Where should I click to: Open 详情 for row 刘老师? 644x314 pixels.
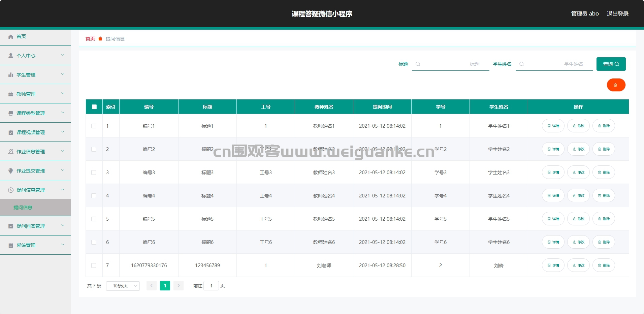[x=553, y=265]
